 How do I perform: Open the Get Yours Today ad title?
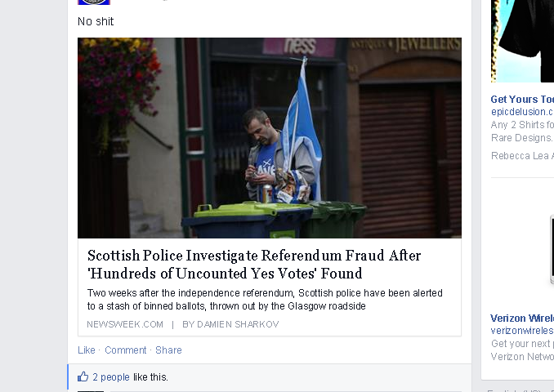pyautogui.click(x=522, y=100)
